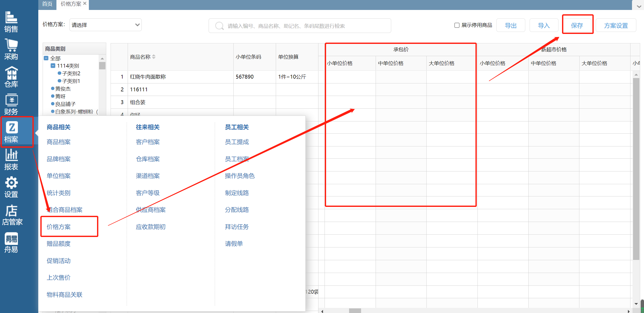Select 白象系列-螺蛳粉 category
Image resolution: width=644 pixels, height=313 pixels.
(x=77, y=112)
